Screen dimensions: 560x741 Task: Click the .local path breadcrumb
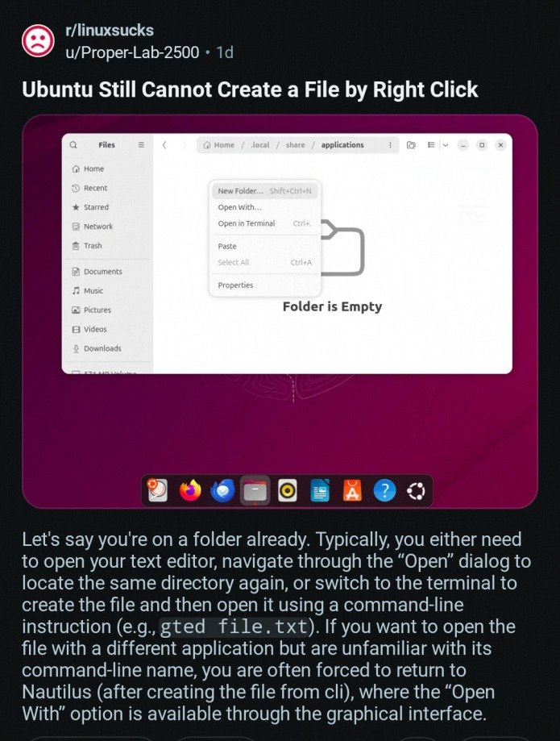tap(260, 145)
